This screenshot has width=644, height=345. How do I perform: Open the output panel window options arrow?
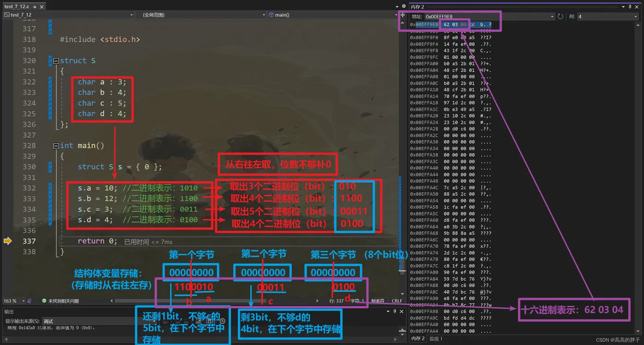(388, 312)
